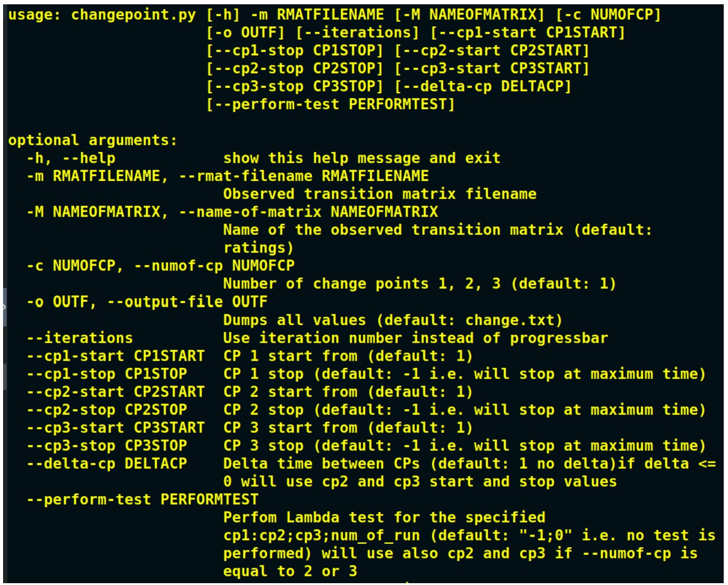Select '--rmat-filename RMATFILENAME' option text
The width and height of the screenshot is (728, 585).
(304, 176)
